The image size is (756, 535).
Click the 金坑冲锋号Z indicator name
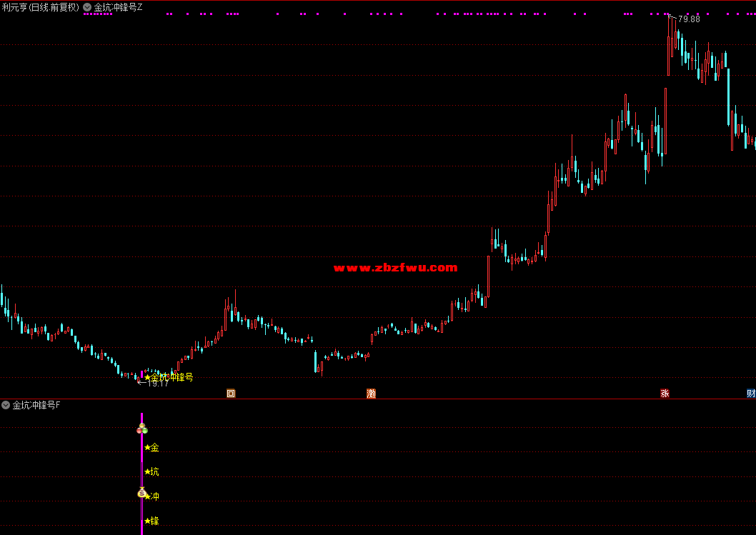(118, 7)
